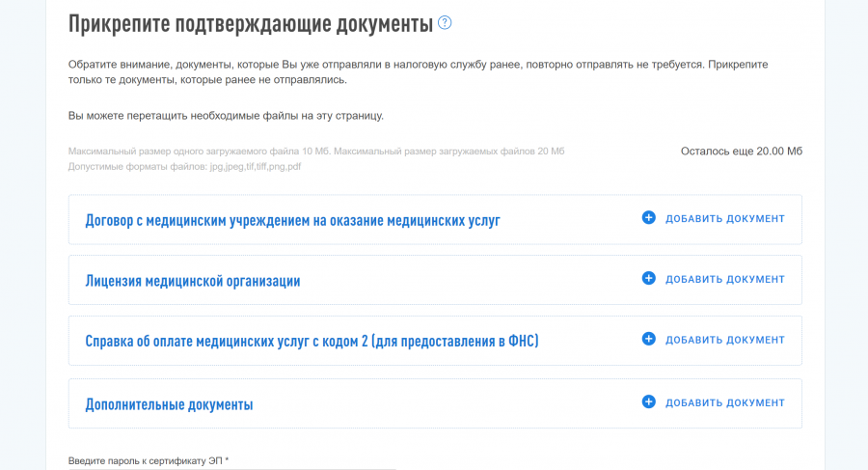Click the Введите пароль к сертификату ЭП label
Image resolution: width=868 pixels, height=470 pixels.
[x=149, y=461]
